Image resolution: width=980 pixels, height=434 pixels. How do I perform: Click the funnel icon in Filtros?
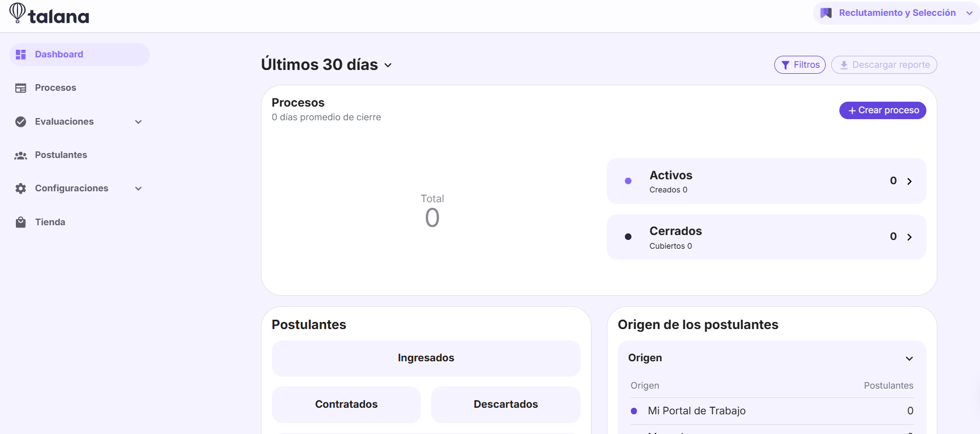(x=786, y=65)
